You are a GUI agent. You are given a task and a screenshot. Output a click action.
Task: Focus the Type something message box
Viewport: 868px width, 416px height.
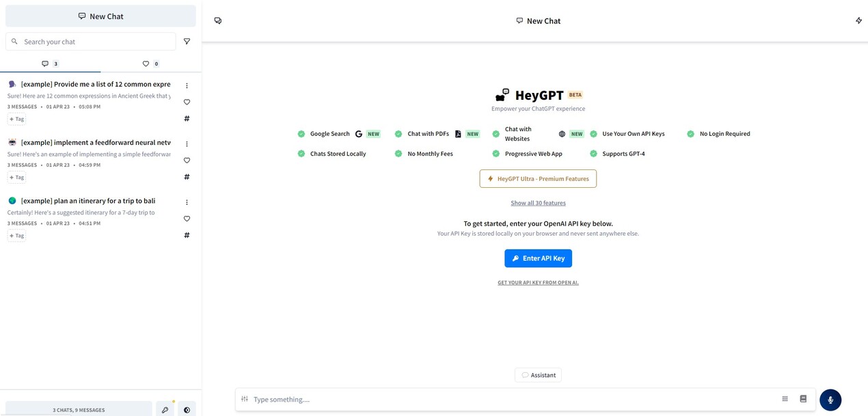click(514, 400)
